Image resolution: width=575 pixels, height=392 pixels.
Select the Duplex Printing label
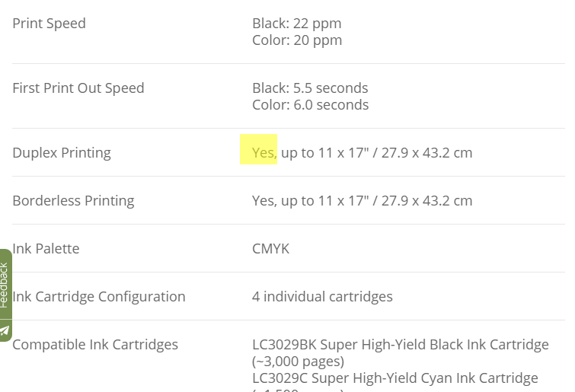(62, 153)
